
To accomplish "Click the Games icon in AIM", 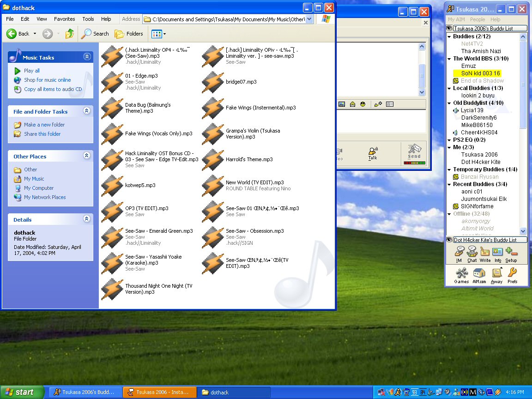I will tap(461, 274).
